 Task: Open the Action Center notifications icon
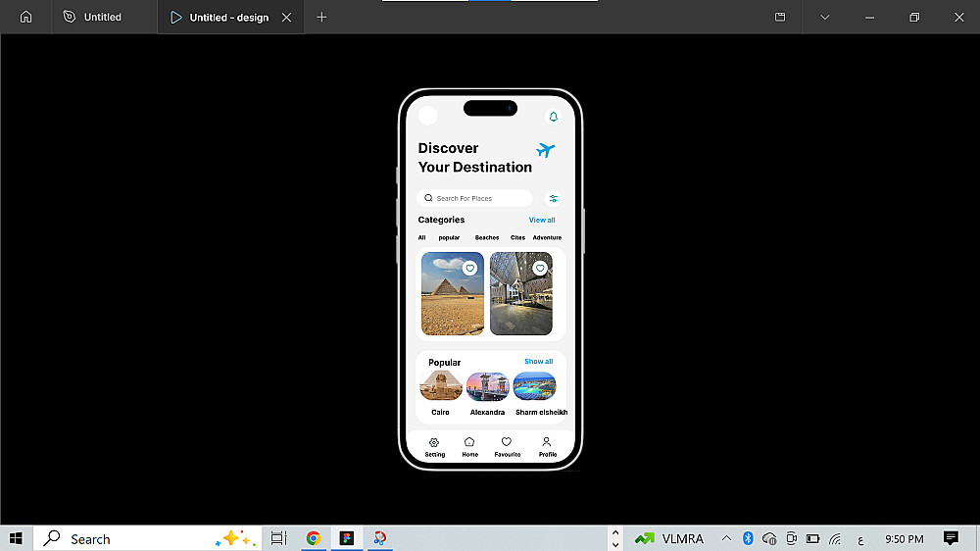coord(952,538)
